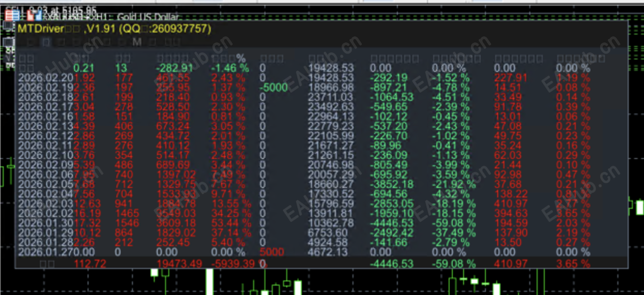Select the 2026.02.13 date row
The width and height of the screenshot is (644, 295).
(45, 127)
